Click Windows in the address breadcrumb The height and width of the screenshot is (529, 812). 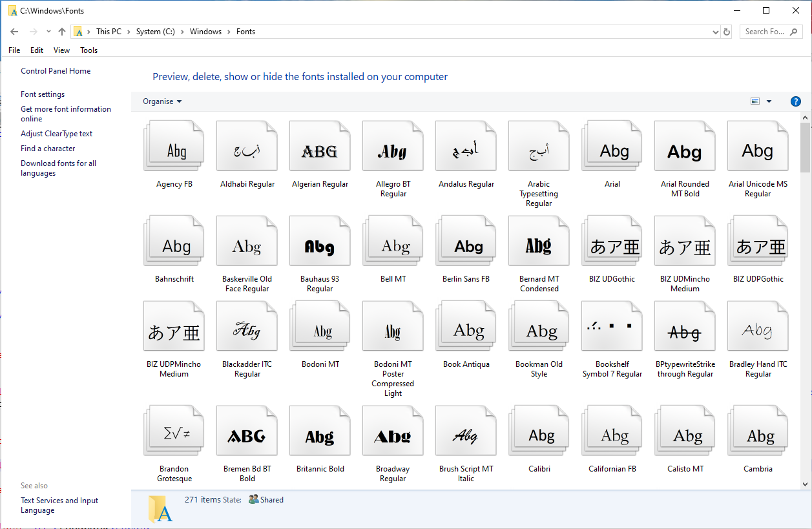205,32
